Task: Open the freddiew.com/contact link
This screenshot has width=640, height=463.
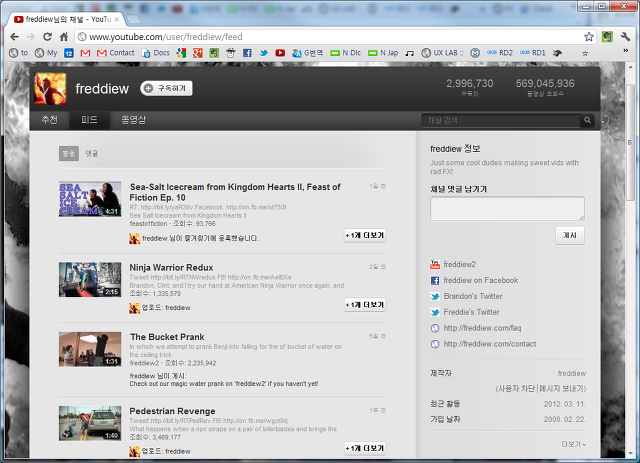Action: coord(489,344)
